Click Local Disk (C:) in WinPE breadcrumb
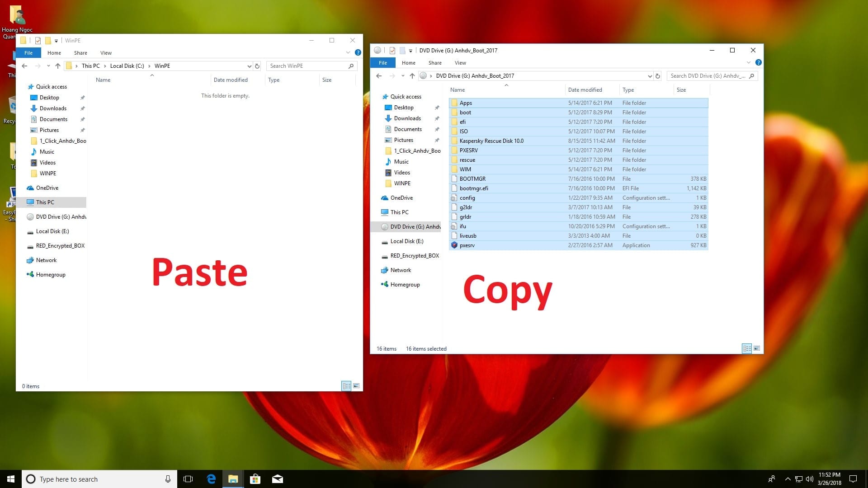Viewport: 868px width, 488px height. pos(127,66)
